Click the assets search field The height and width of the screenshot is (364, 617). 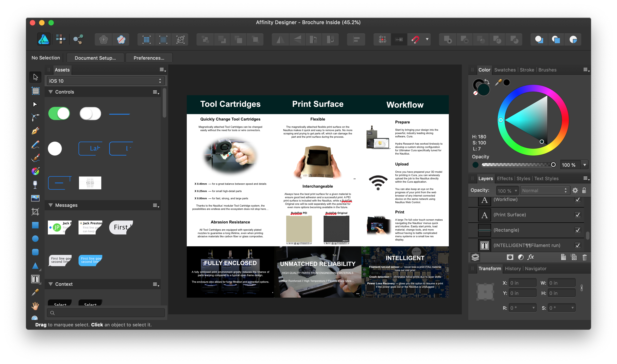106,313
